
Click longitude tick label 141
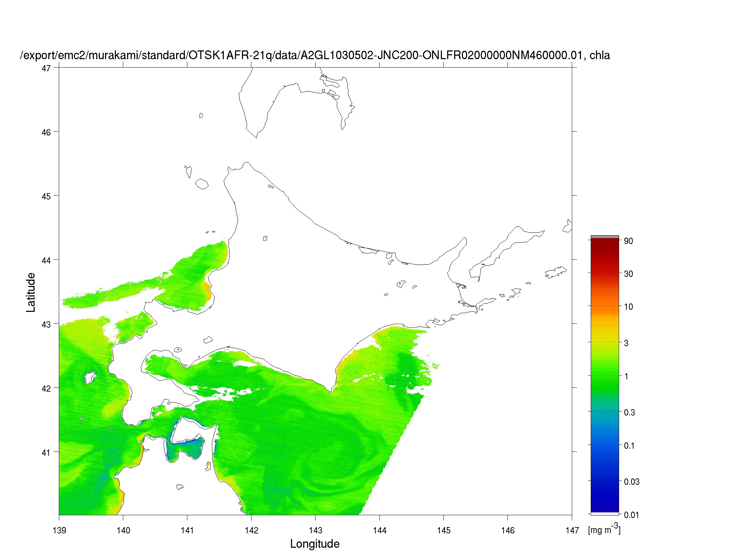coord(187,530)
